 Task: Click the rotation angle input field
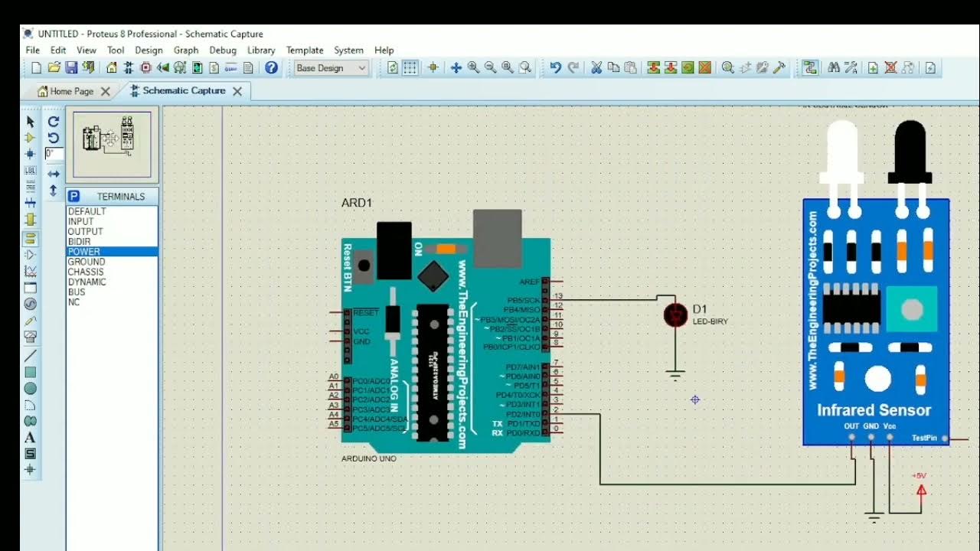pos(54,154)
